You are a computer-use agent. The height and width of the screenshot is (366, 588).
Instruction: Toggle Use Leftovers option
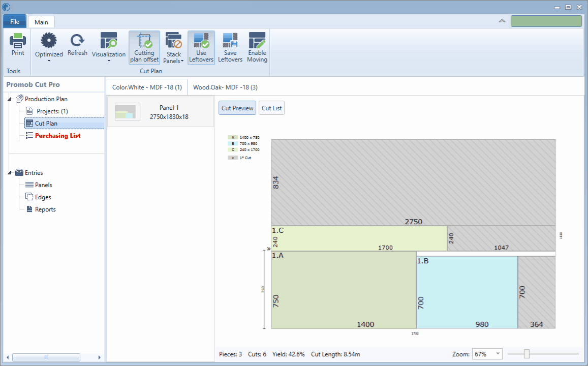coord(201,48)
